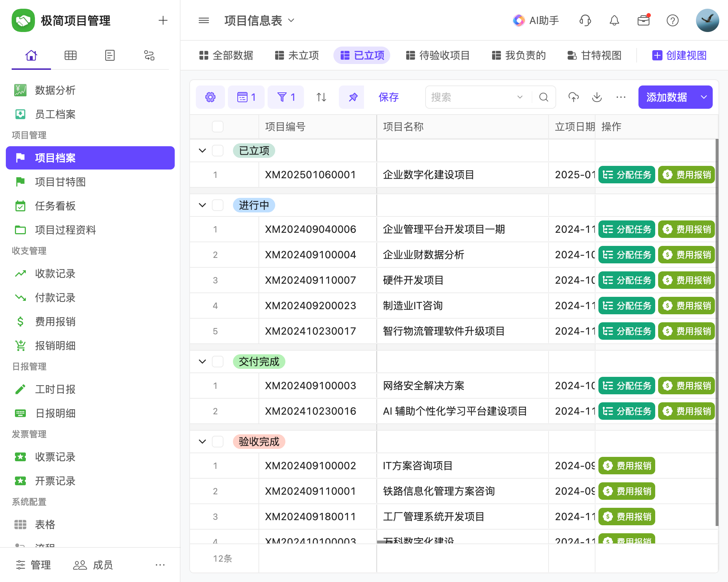The image size is (728, 582).
Task: Open the 添加数据 dropdown arrow
Action: tap(703, 97)
